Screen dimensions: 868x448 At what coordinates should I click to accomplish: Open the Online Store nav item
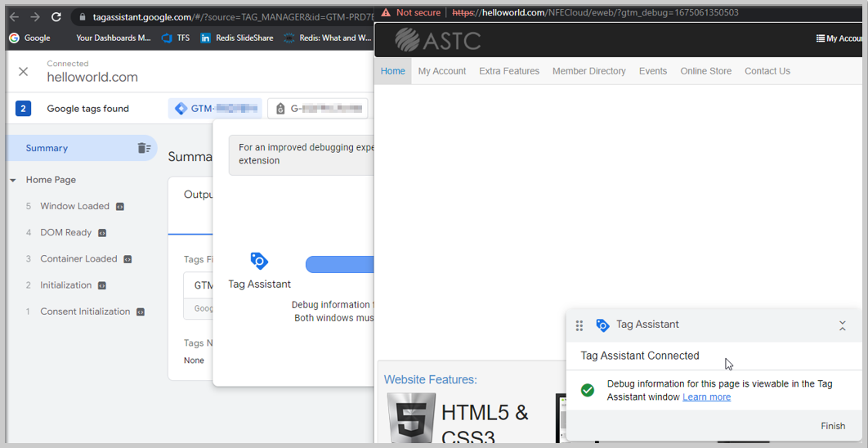pos(706,71)
